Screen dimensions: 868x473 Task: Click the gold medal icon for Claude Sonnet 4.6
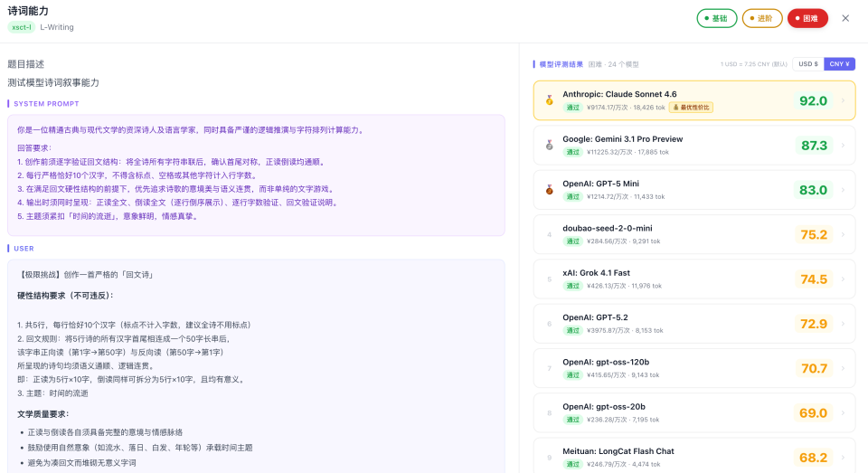click(549, 100)
